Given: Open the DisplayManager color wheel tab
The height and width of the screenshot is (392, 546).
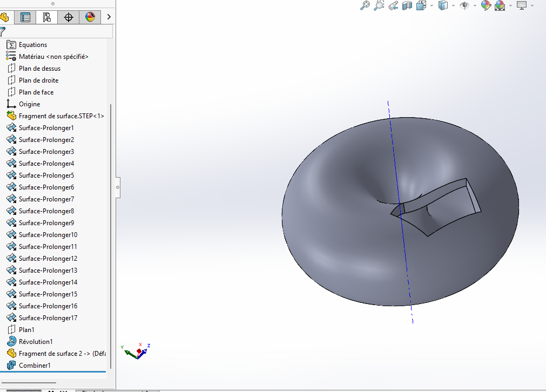Looking at the screenshot, I should tap(90, 17).
